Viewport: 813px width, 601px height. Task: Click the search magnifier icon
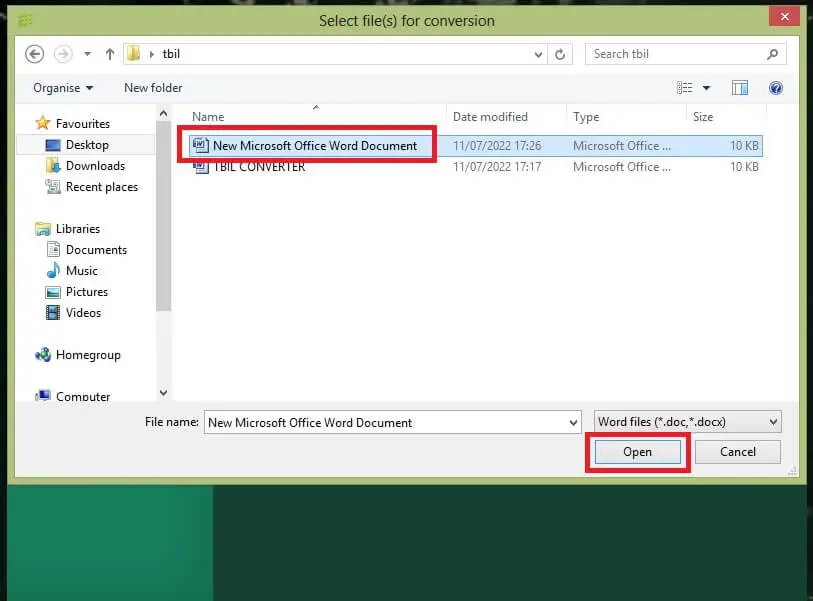click(x=773, y=54)
